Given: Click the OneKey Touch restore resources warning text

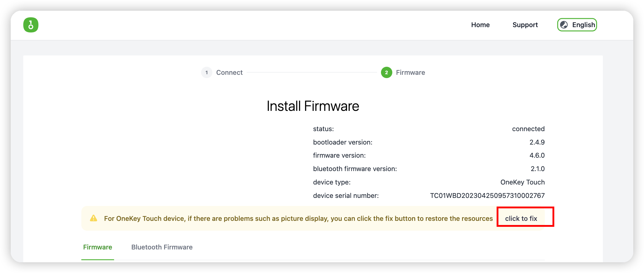Looking at the screenshot, I should (298, 218).
